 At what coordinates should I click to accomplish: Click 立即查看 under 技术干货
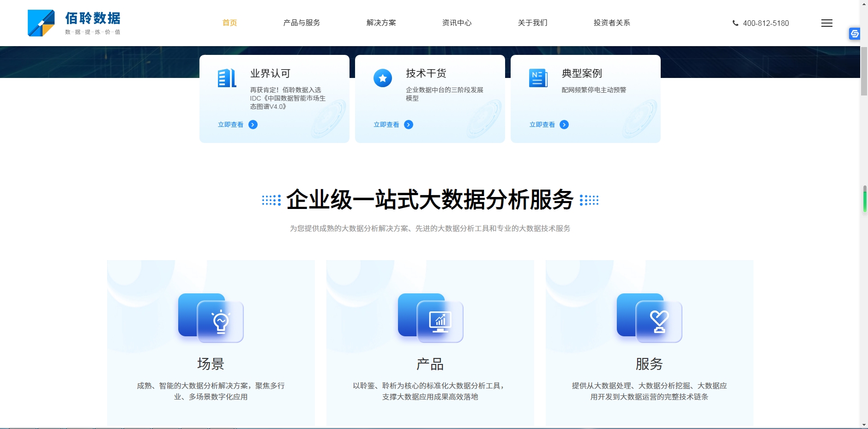(386, 125)
